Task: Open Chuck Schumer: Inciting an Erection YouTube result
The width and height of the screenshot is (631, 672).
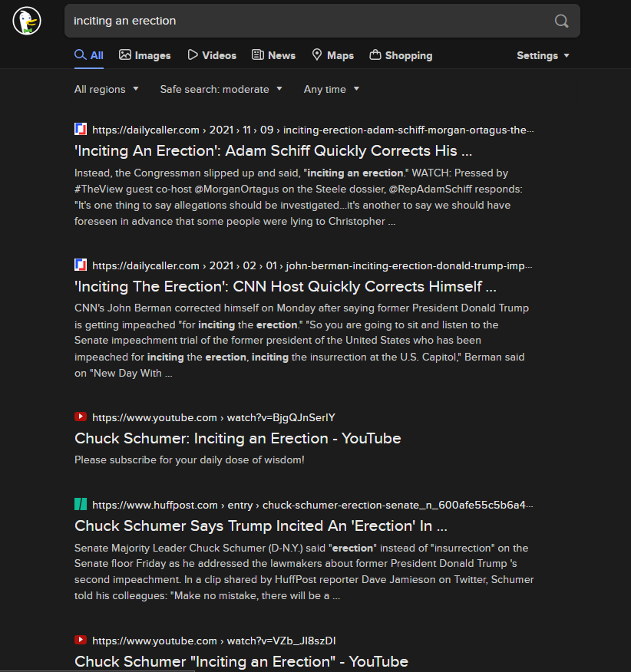Action: click(238, 439)
